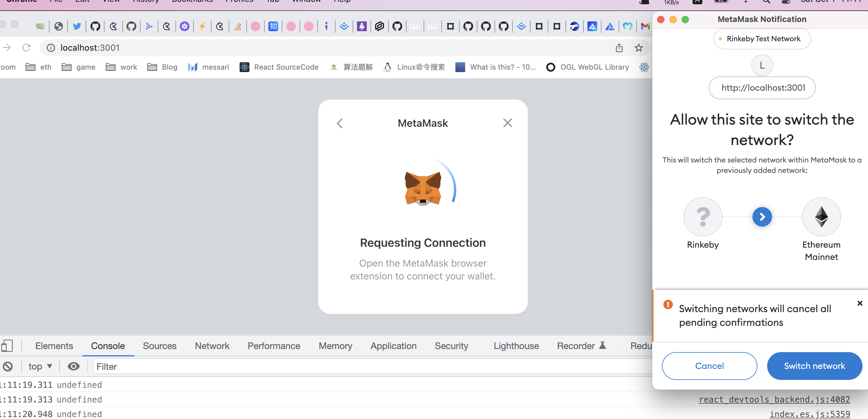Click the Twitter bird tab icon
Screen dimensions: 868x419
(x=77, y=26)
